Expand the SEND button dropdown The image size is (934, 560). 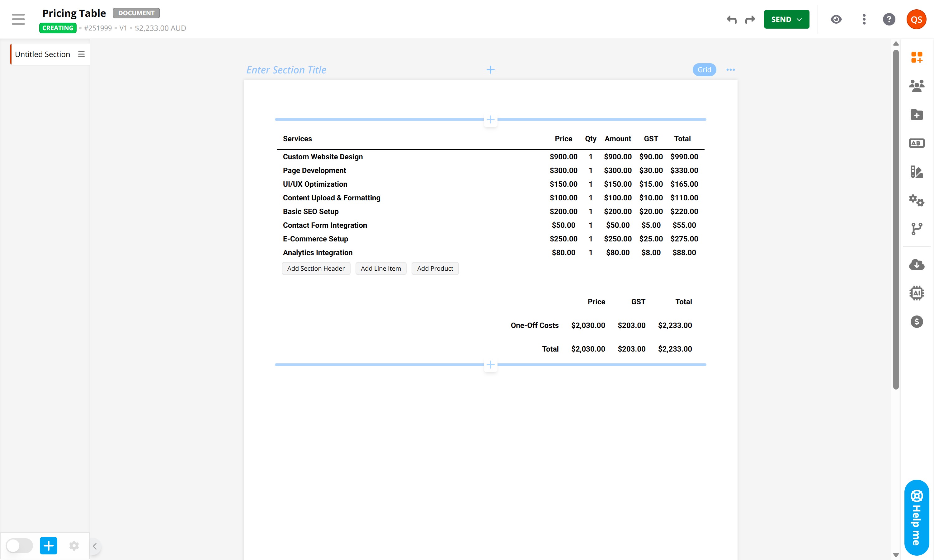799,19
